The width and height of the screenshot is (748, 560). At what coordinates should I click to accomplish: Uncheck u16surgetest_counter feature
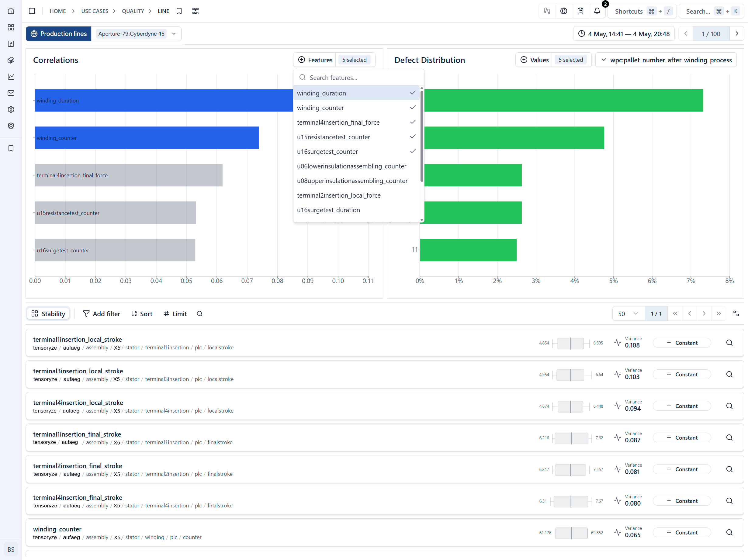[x=356, y=151]
